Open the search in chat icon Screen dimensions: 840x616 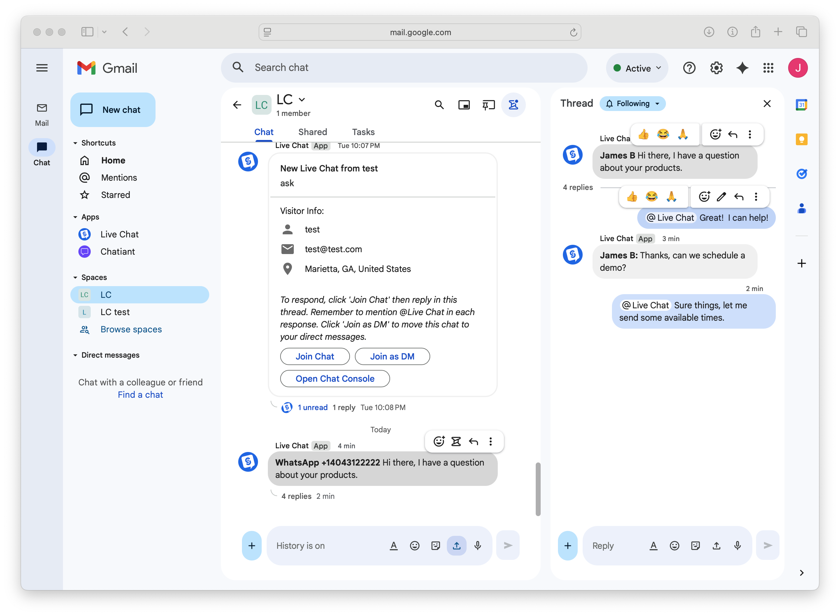coord(439,105)
